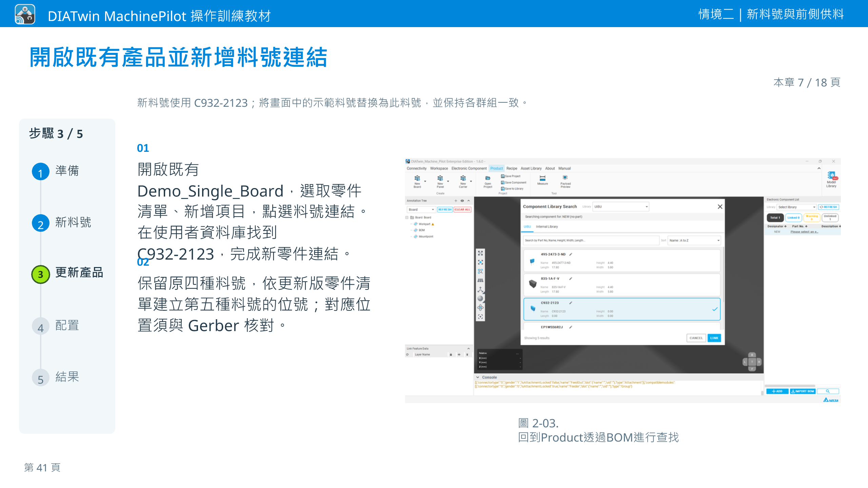This screenshot has width=868, height=488.
Task: Toggle the eye icon in Link Feature Data
Action: pos(459,354)
